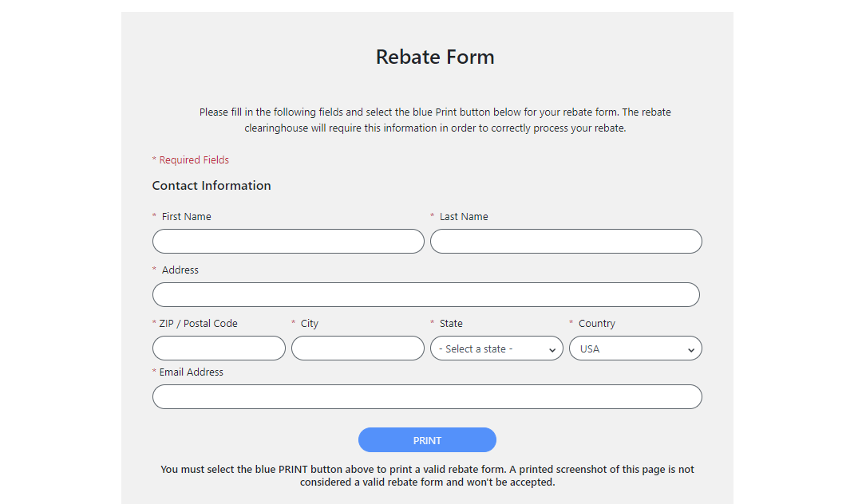Click the red asterisk next to First Name
The width and height of the screenshot is (854, 504).
(x=153, y=215)
